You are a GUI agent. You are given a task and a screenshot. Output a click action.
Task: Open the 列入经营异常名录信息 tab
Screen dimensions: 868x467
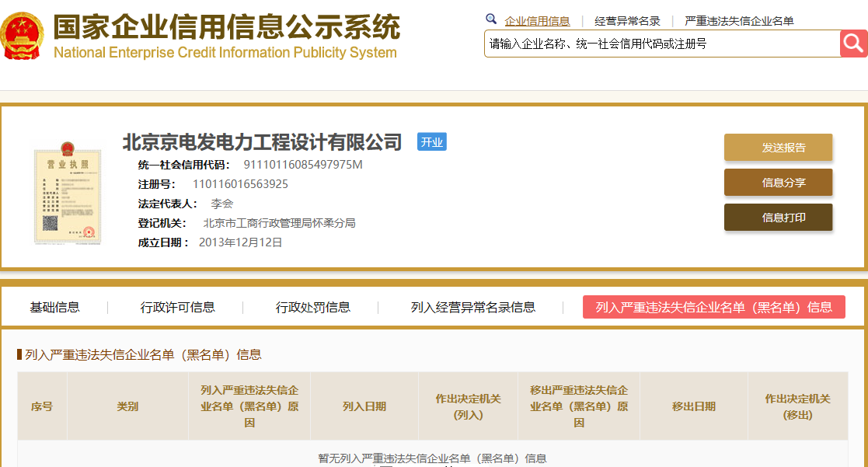coord(472,307)
